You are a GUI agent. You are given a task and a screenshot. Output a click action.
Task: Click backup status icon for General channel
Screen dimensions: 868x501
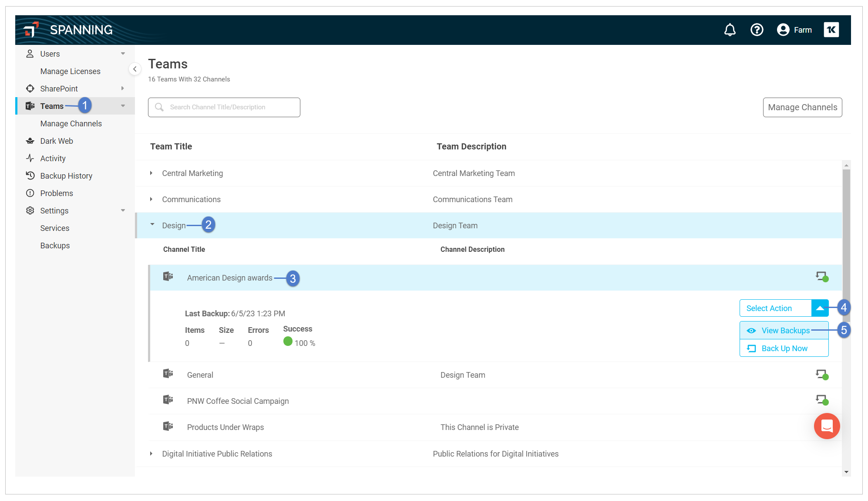822,375
